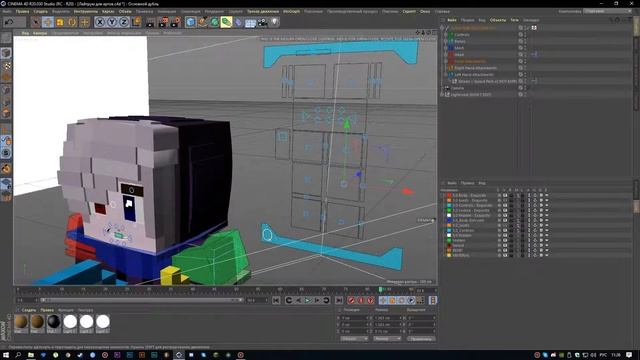Enable Polygons mode in the left palette
The width and height of the screenshot is (640, 360).
pos(6,113)
